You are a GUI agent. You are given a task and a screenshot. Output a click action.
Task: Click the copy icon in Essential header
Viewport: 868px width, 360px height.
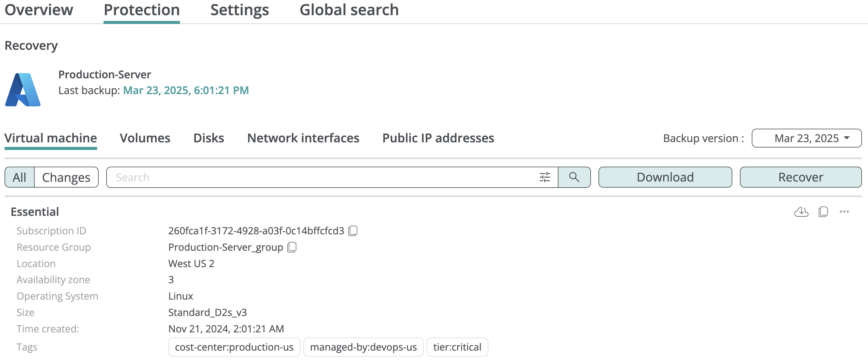click(823, 212)
